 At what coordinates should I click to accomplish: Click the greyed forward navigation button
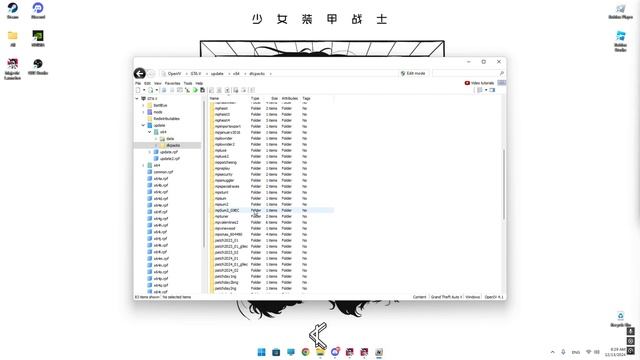[151, 73]
